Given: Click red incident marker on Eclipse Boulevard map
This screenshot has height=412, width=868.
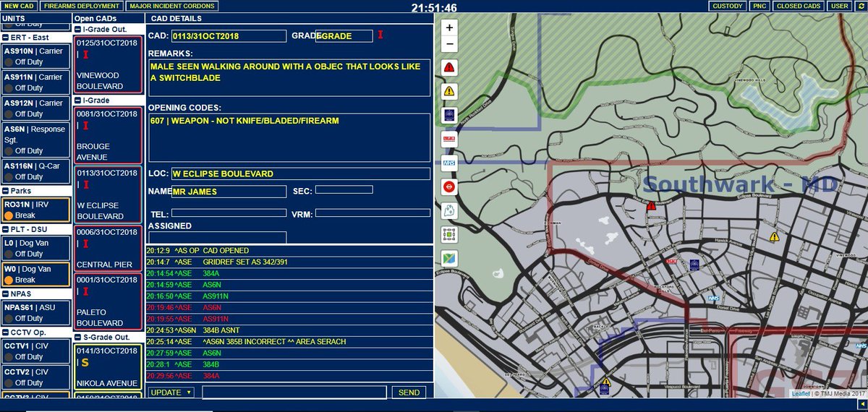Looking at the screenshot, I should click(651, 206).
